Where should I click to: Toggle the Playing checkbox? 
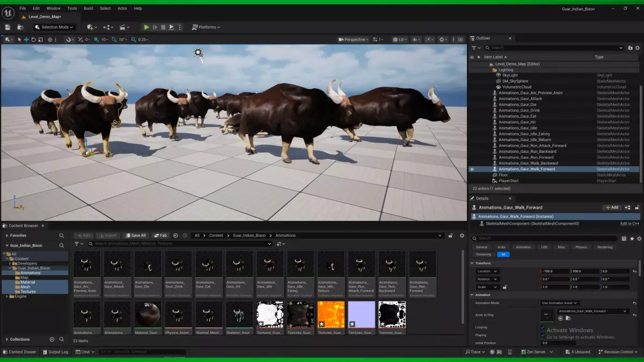pos(543,335)
